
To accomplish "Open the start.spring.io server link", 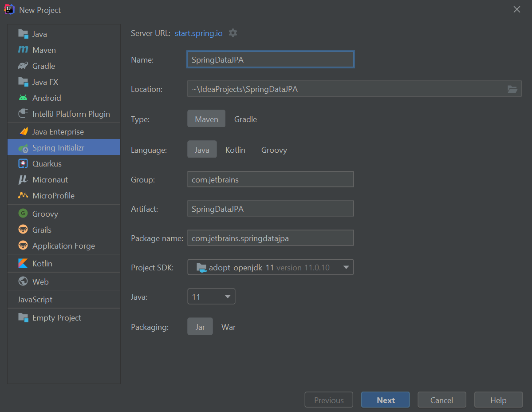I will coord(198,33).
